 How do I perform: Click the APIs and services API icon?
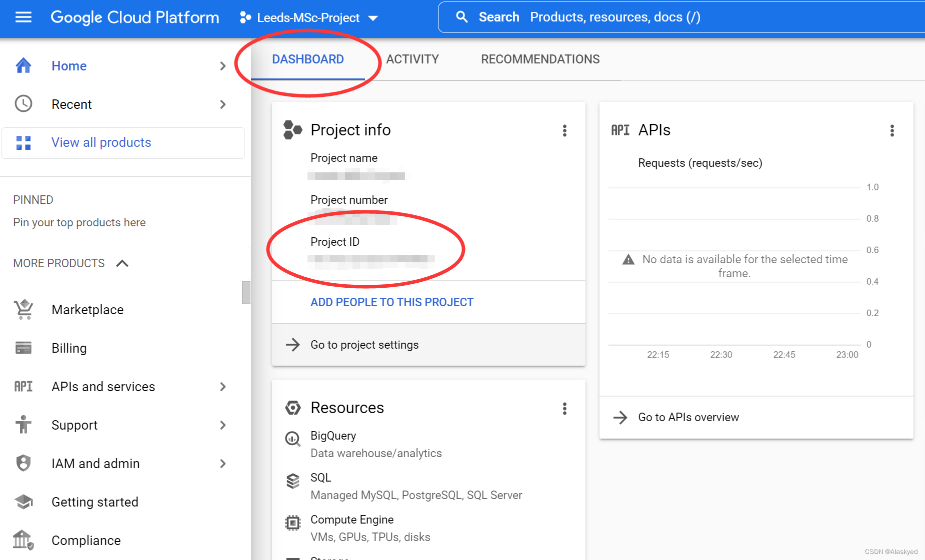point(23,386)
